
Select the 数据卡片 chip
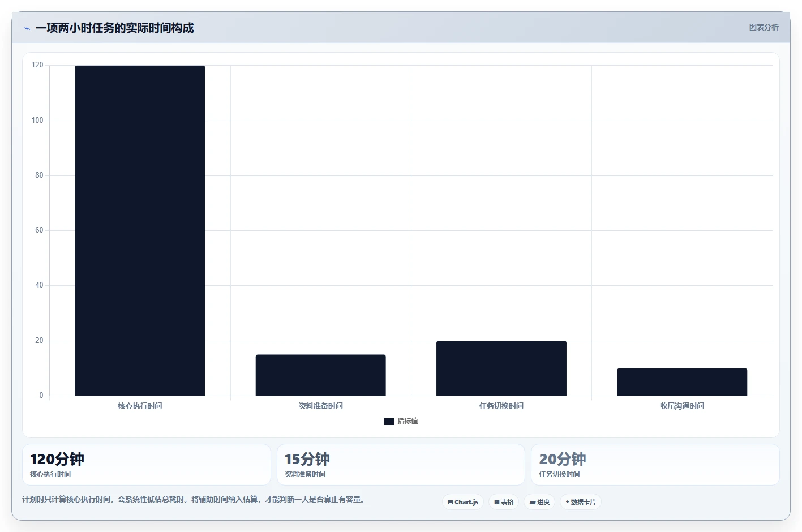click(x=581, y=502)
